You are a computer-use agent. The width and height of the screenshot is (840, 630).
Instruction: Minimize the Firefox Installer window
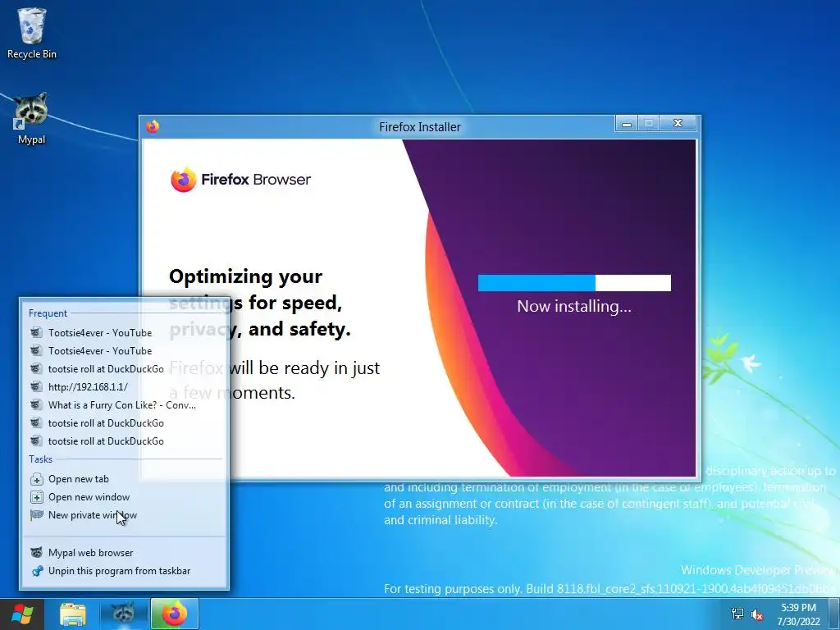(626, 124)
